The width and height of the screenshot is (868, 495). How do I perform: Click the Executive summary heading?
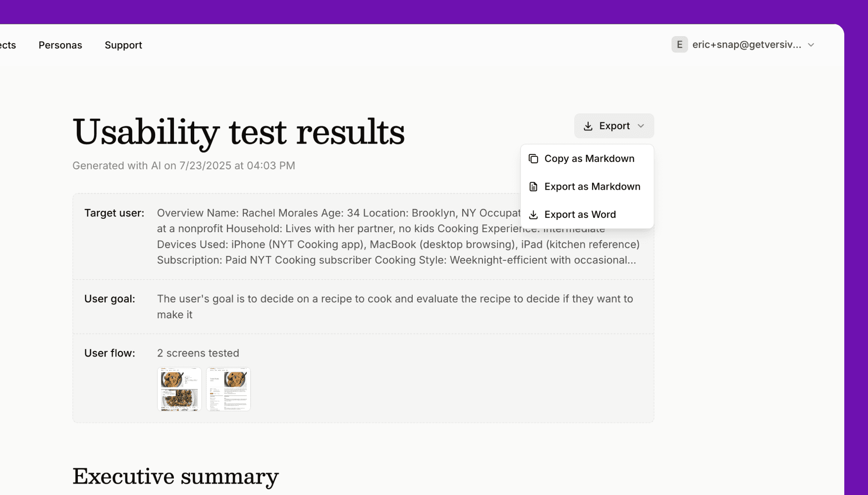click(x=175, y=476)
